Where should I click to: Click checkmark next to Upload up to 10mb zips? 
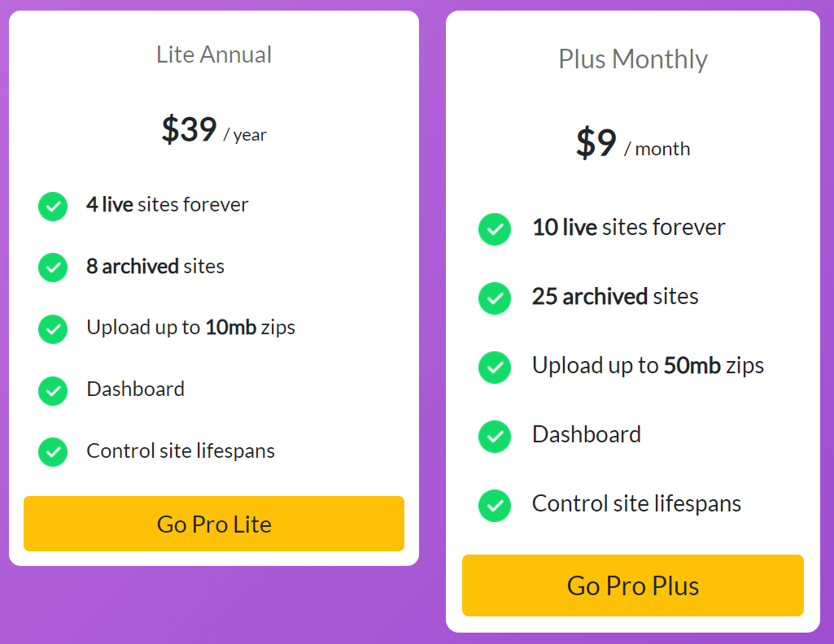53,329
